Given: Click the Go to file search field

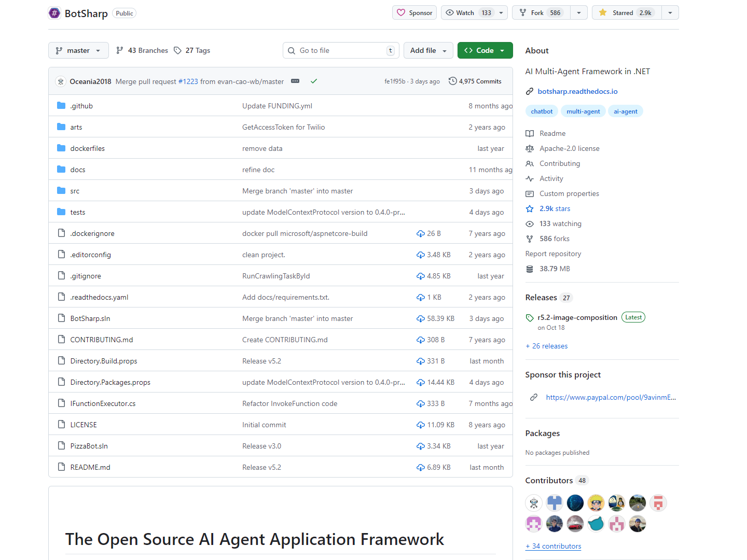Looking at the screenshot, I should [341, 50].
